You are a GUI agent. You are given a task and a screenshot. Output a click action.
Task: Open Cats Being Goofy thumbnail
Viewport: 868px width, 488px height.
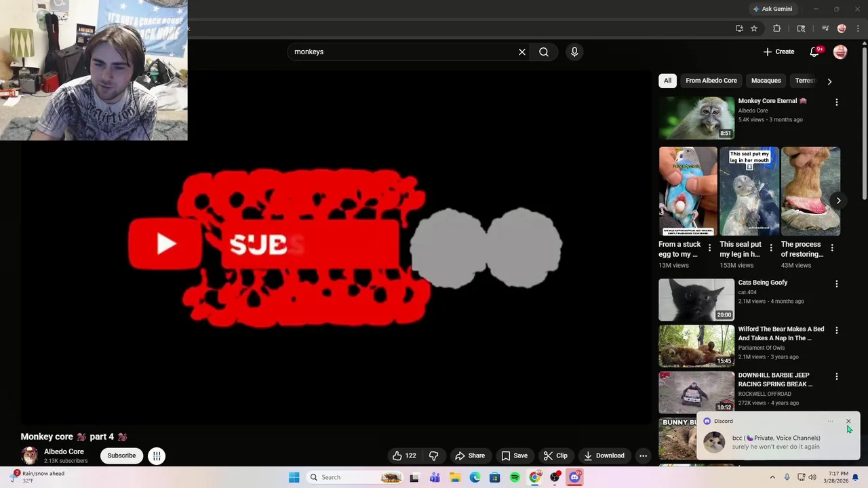click(x=696, y=300)
